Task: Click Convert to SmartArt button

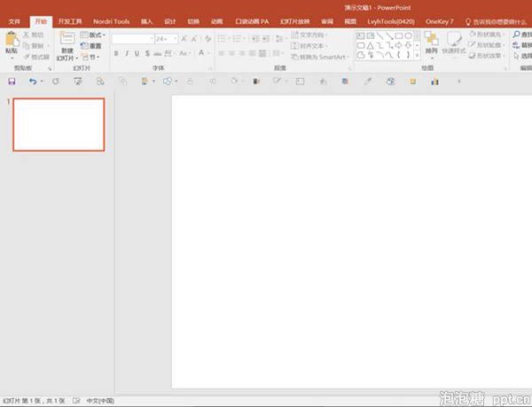Action: click(x=319, y=57)
